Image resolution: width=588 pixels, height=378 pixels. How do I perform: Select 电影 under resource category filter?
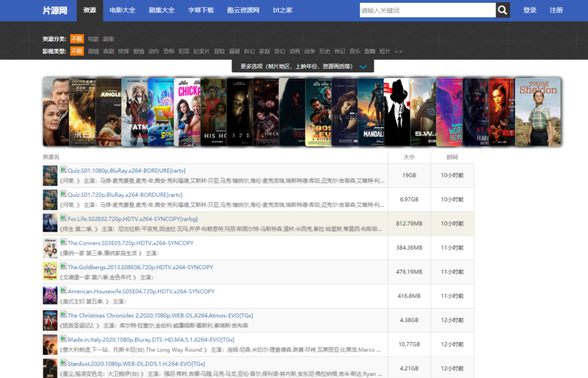(x=93, y=39)
